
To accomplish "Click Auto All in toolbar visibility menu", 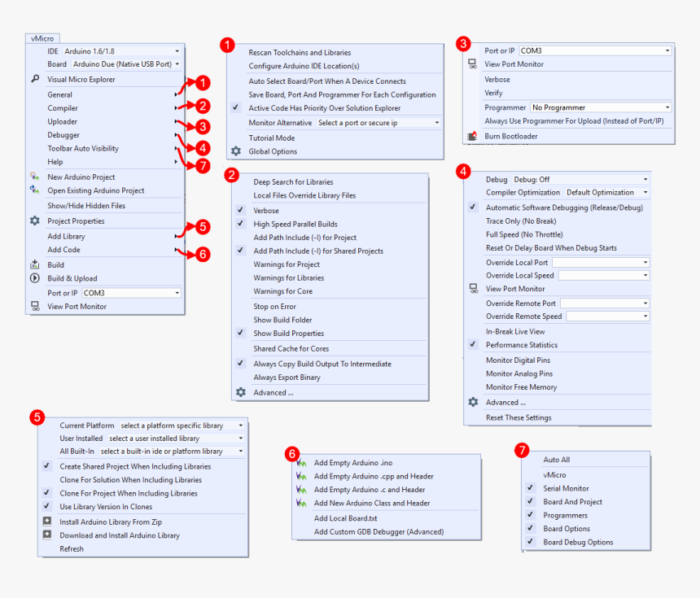I will click(x=557, y=460).
